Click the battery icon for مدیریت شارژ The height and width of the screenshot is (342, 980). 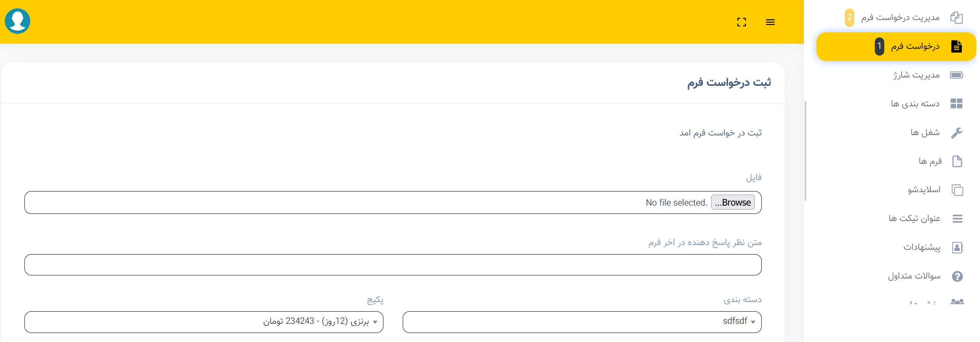pos(956,75)
